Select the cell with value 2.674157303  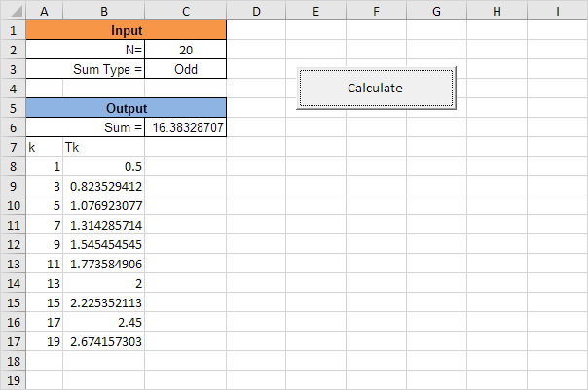103,341
